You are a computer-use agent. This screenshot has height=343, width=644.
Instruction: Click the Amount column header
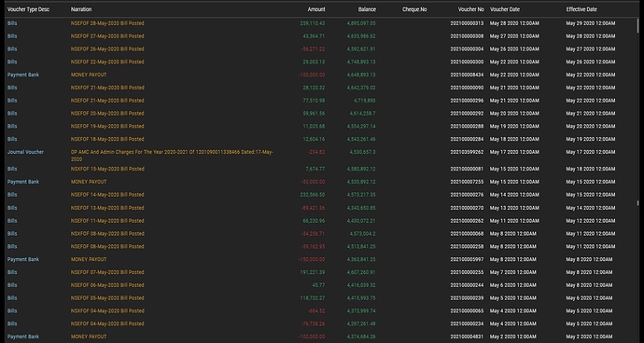click(x=316, y=9)
